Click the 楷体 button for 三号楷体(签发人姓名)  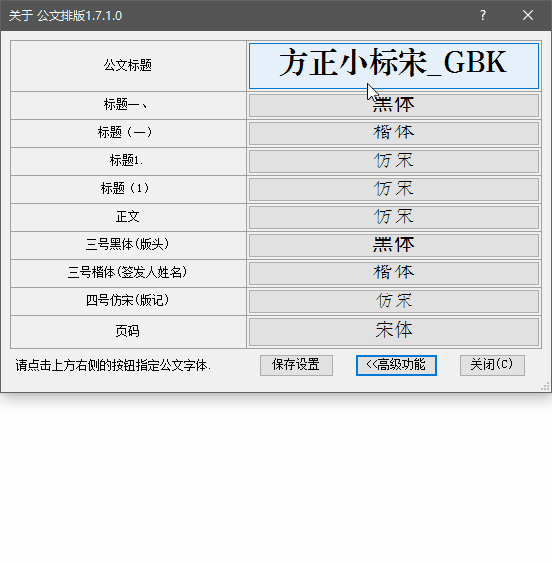394,273
